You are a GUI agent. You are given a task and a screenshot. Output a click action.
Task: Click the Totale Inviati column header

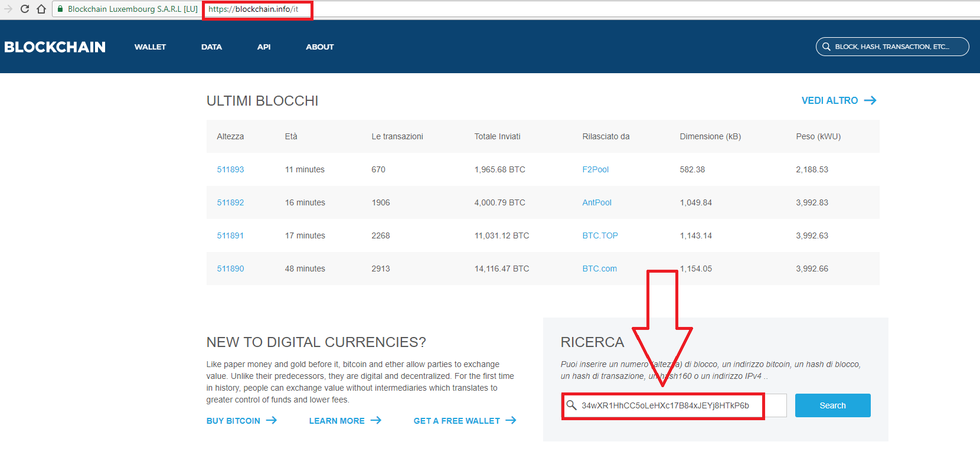[x=497, y=136]
